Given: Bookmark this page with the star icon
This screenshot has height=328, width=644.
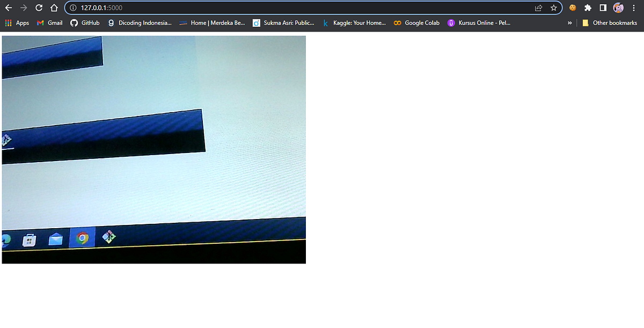Looking at the screenshot, I should (x=553, y=8).
